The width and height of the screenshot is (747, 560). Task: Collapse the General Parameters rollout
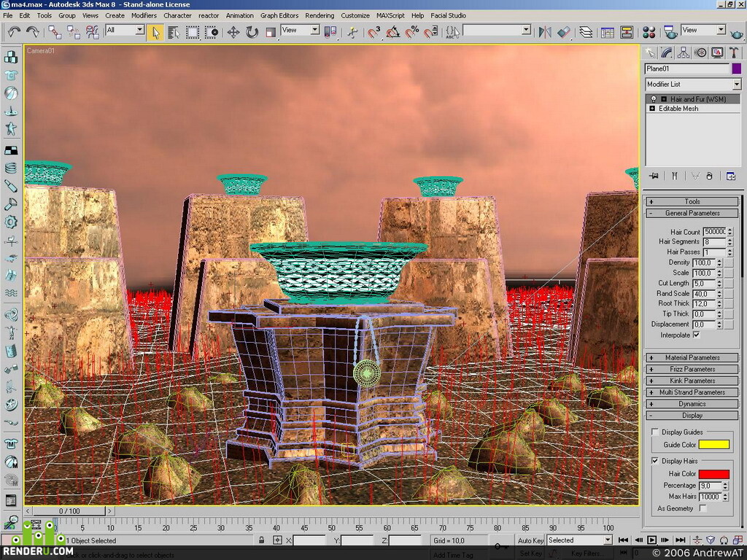tap(692, 214)
